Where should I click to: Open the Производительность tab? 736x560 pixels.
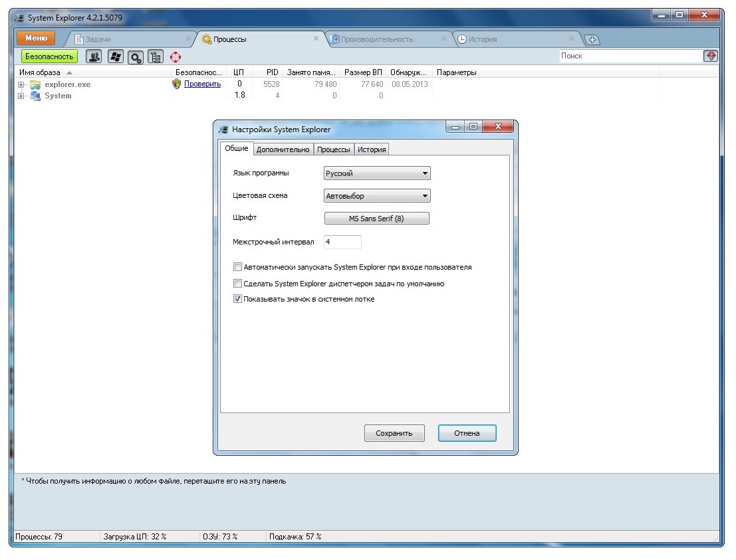[x=376, y=39]
